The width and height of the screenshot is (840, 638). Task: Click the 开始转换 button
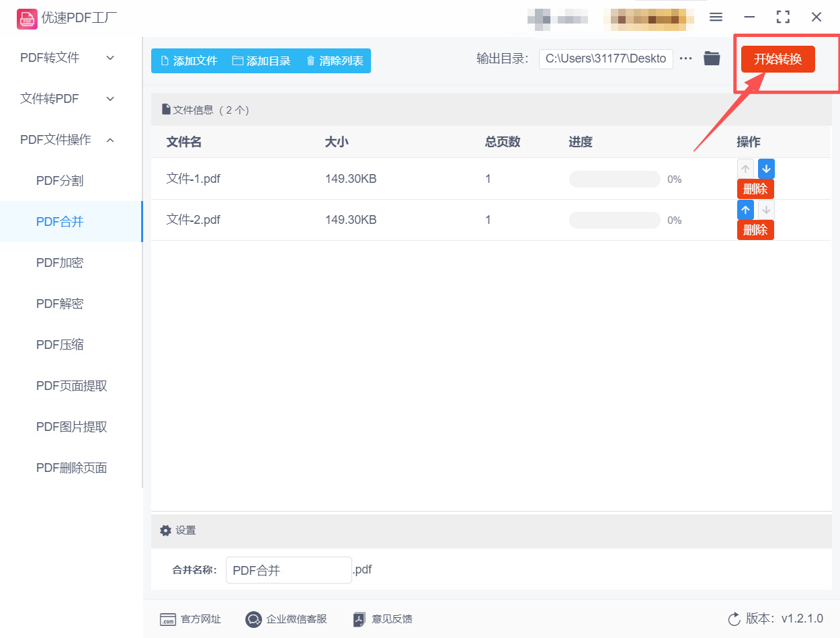[778, 58]
